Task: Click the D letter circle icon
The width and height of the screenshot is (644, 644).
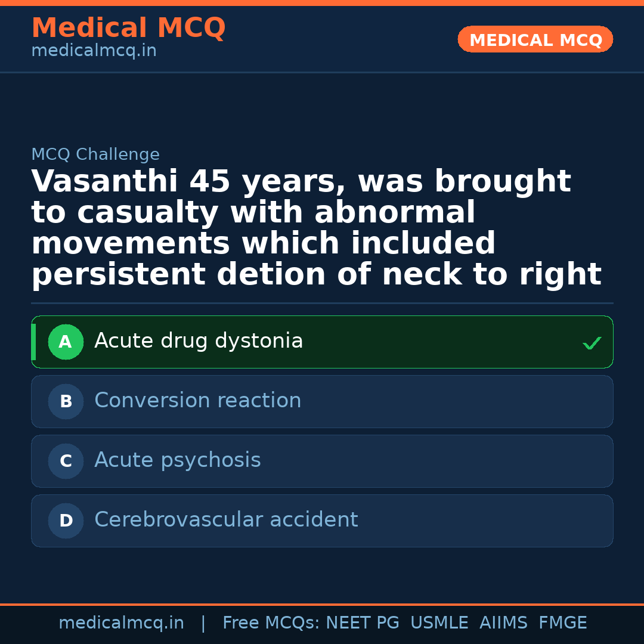Action: click(66, 521)
